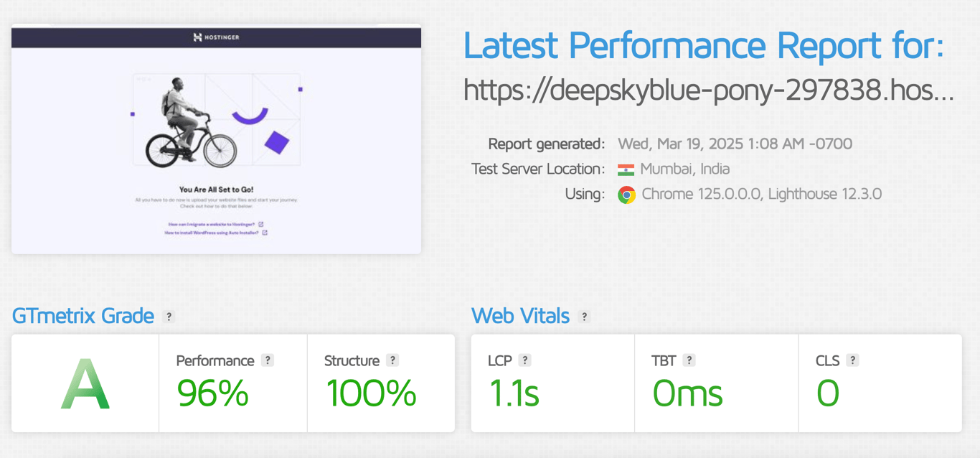
Task: Open the TBT help tooltip icon
Action: coord(690,360)
